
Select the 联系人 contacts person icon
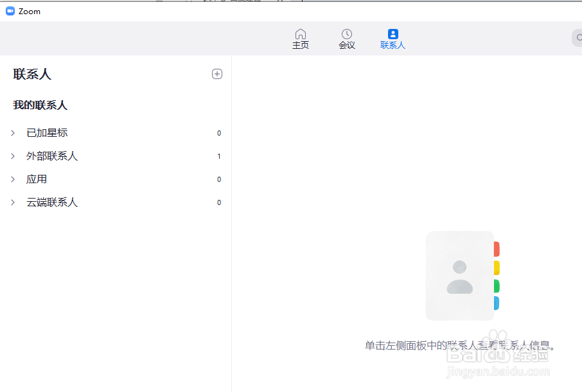392,33
